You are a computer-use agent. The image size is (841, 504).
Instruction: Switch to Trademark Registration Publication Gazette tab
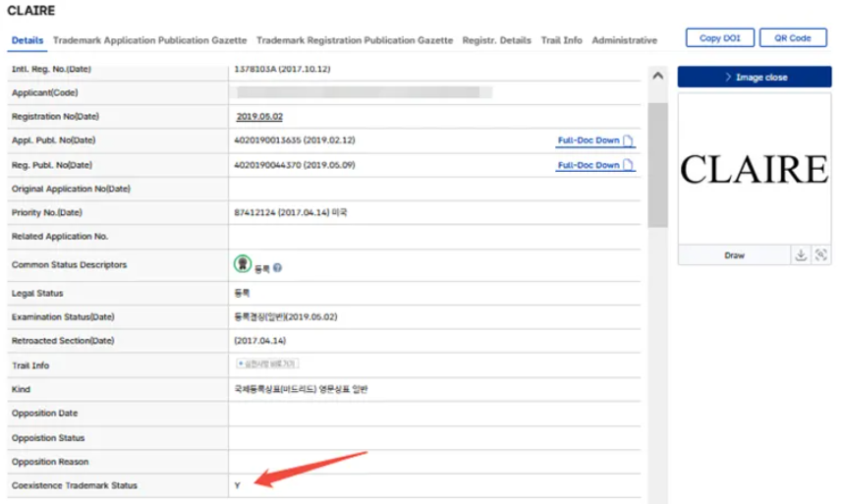[x=355, y=40]
